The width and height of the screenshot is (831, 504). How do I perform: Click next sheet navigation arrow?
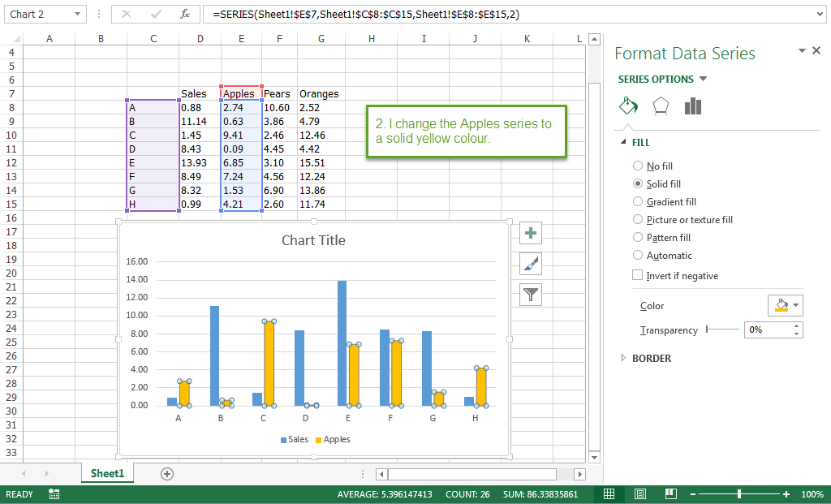46,473
